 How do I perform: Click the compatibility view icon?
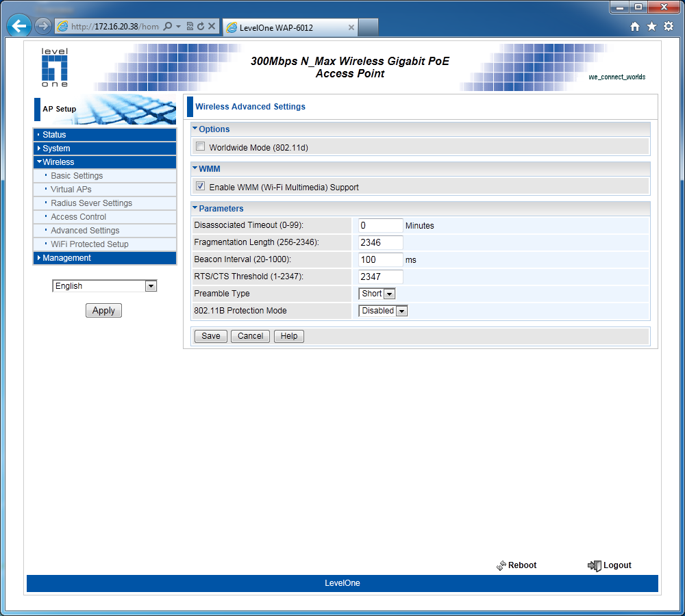190,26
